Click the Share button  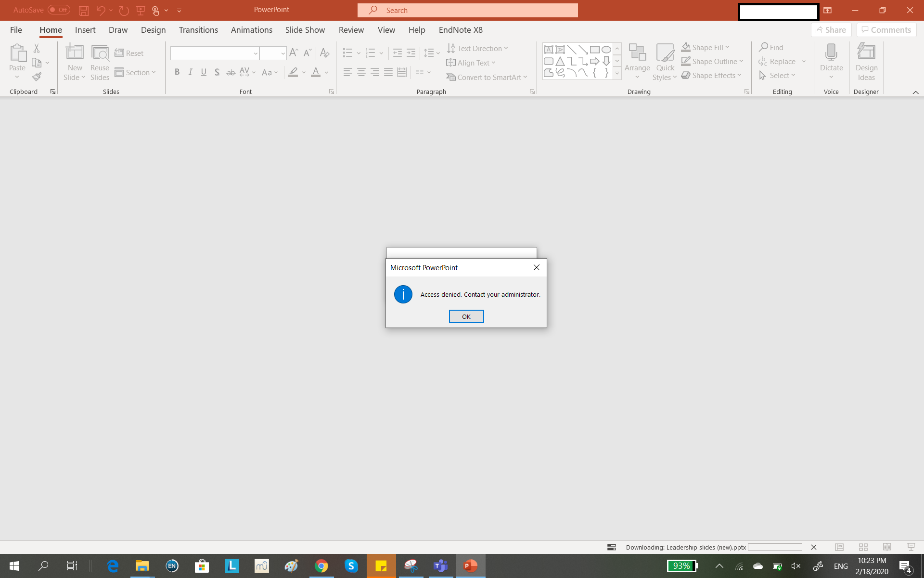[831, 30]
